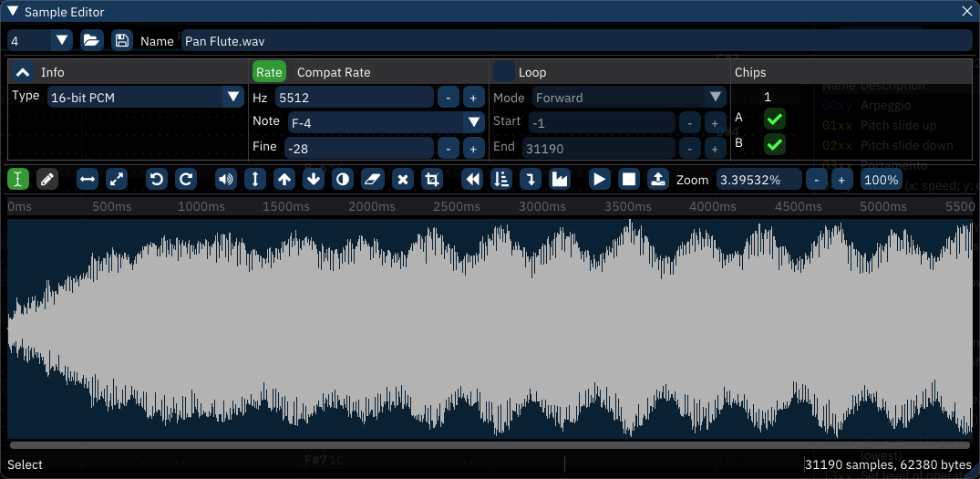Viewport: 980px width, 479px height.
Task: Decrease loop End with minus button
Action: [x=689, y=148]
